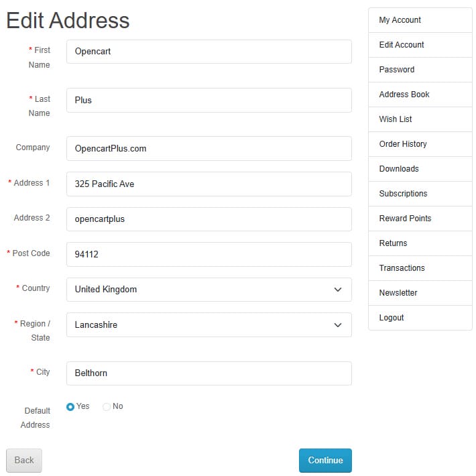The height and width of the screenshot is (476, 476).
Task: Select the Yes default address radio
Action: (70, 406)
